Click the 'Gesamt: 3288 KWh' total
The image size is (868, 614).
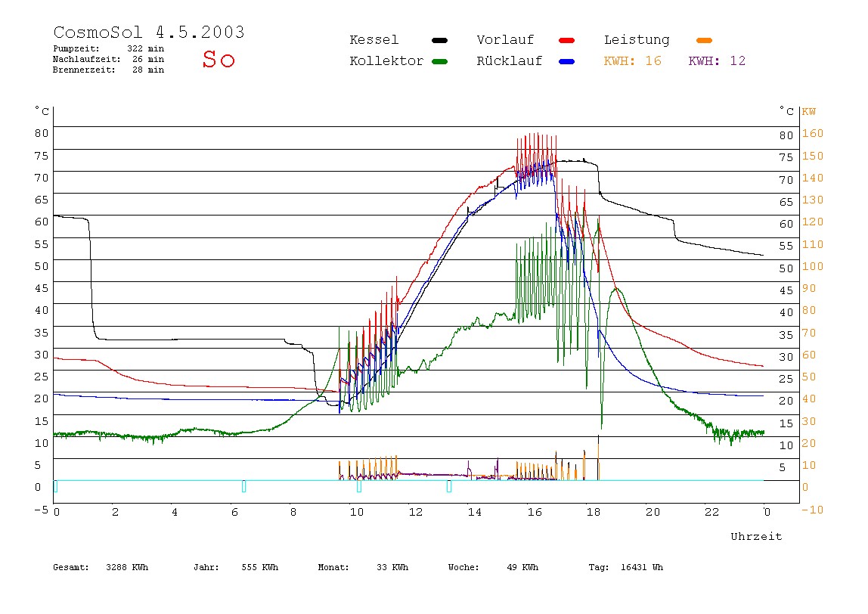click(101, 567)
